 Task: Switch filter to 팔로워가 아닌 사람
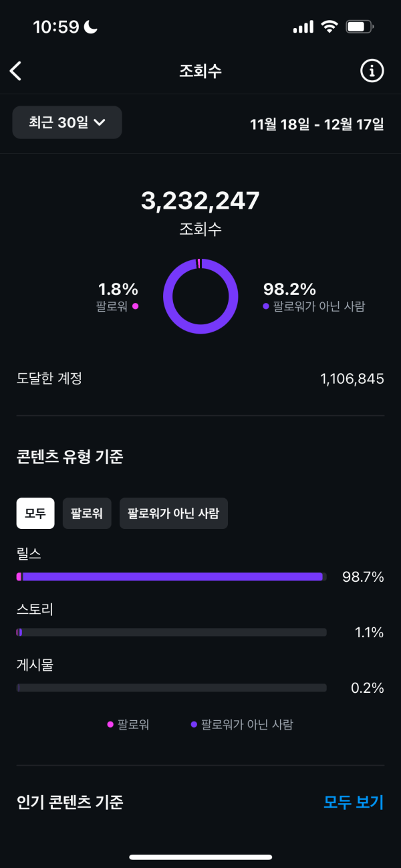(x=174, y=514)
